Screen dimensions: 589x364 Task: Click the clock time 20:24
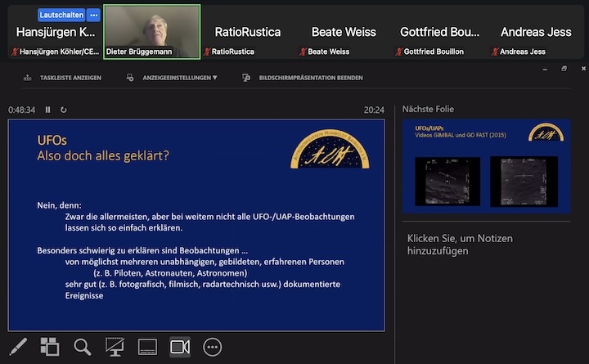(x=374, y=110)
